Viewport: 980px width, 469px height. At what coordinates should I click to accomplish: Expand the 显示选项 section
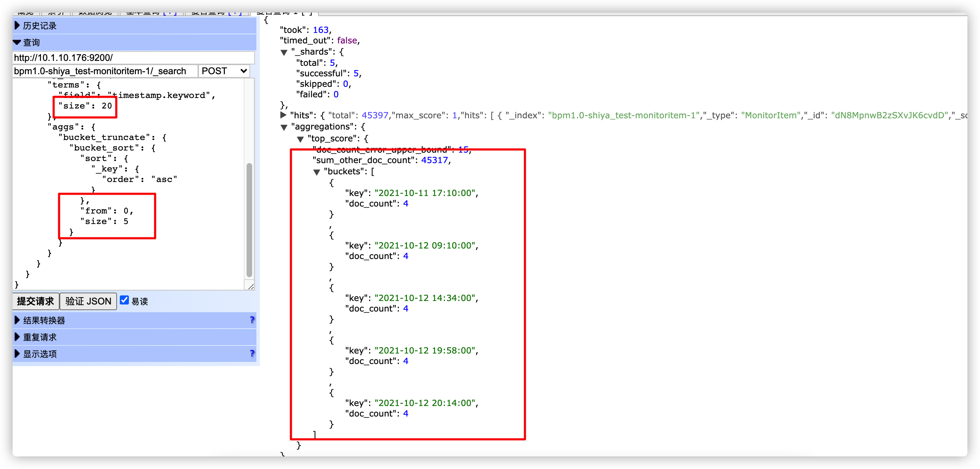click(x=39, y=354)
